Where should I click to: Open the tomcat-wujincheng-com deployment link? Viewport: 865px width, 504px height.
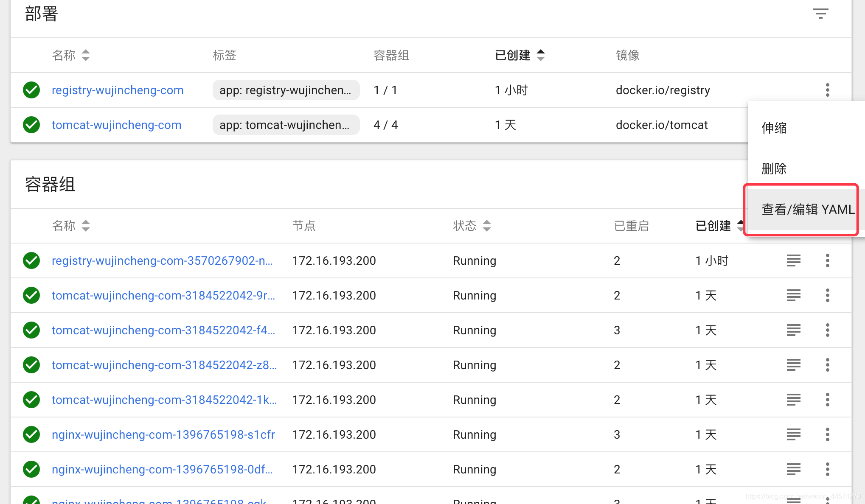pos(117,125)
